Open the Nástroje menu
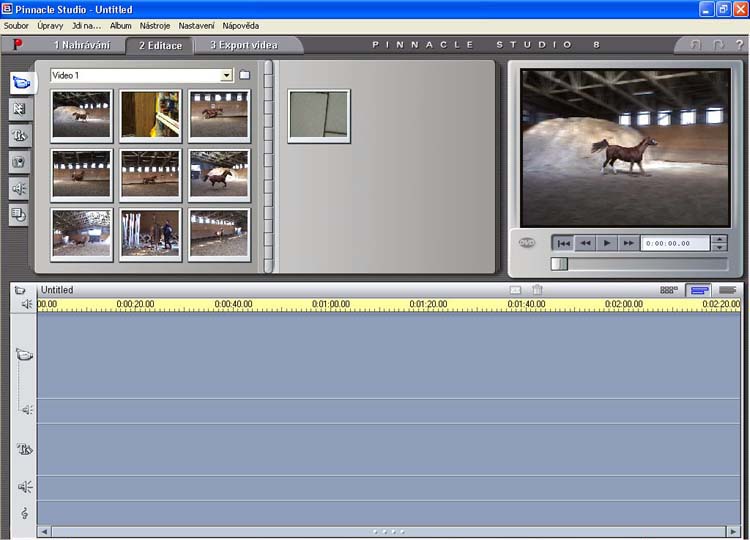750x540 pixels. coord(153,25)
